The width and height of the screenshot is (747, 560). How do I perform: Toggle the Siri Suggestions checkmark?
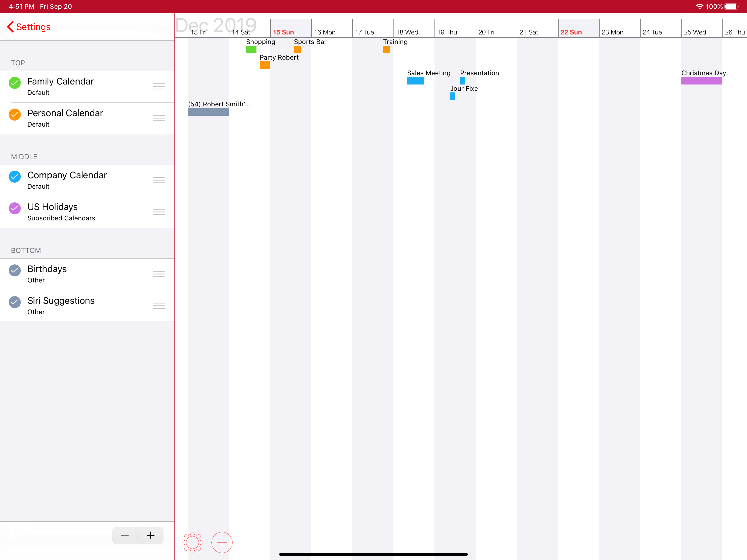point(14,302)
